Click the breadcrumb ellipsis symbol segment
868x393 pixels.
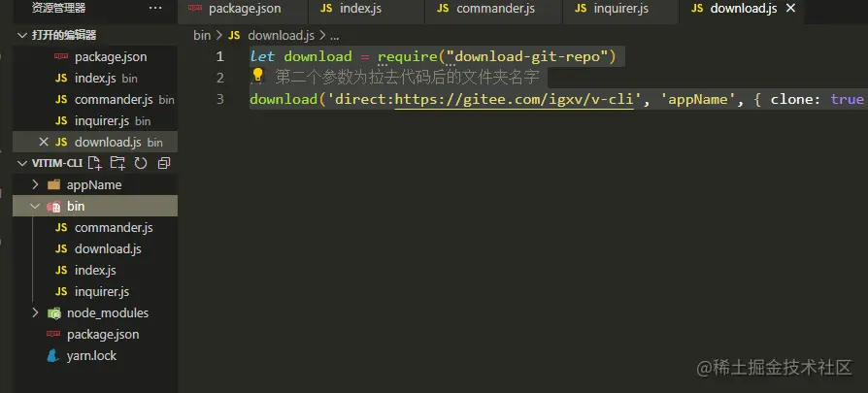pos(334,37)
